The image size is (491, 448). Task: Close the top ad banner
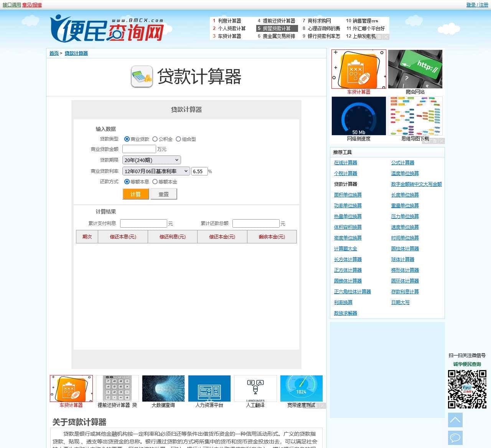coord(386,37)
